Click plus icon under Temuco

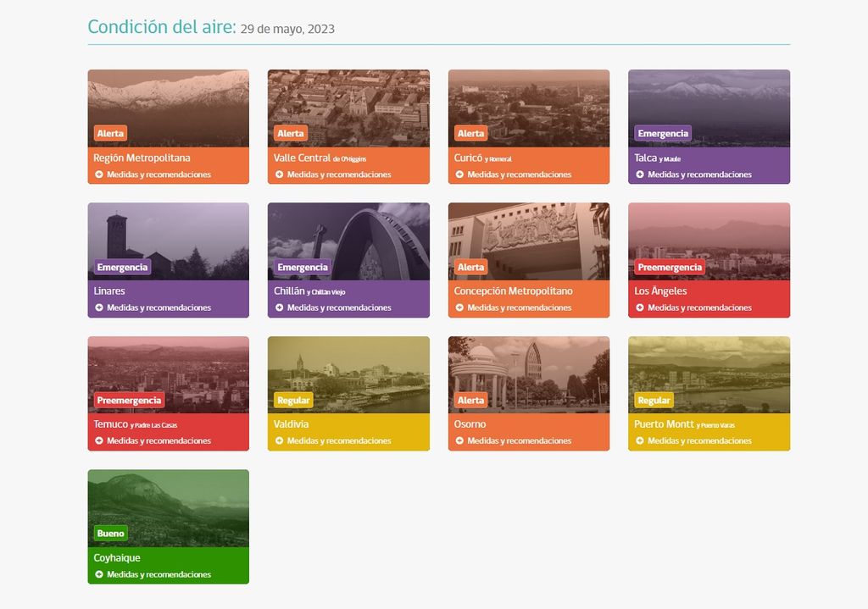(99, 440)
